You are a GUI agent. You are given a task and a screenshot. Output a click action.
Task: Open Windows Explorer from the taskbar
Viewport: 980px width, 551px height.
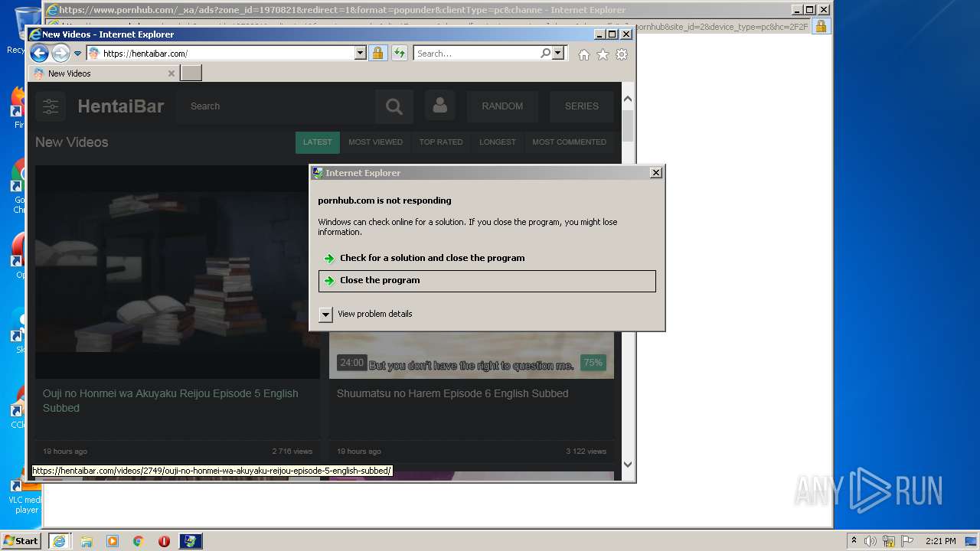point(87,541)
